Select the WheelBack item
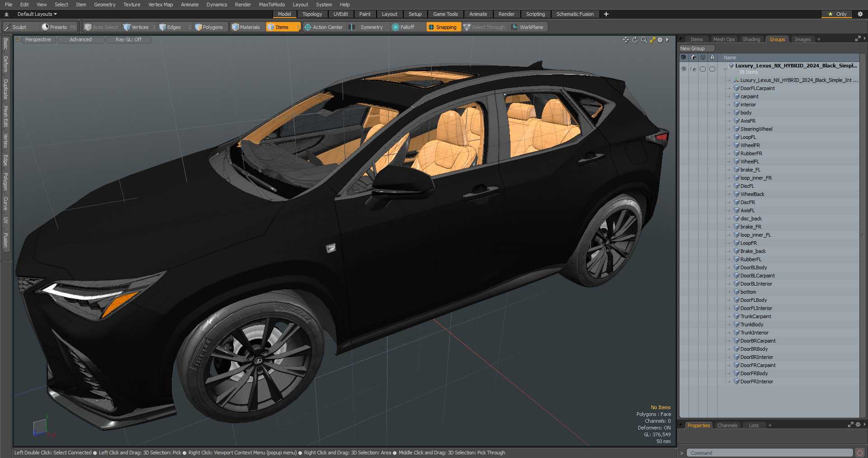The image size is (868, 458). tap(752, 194)
